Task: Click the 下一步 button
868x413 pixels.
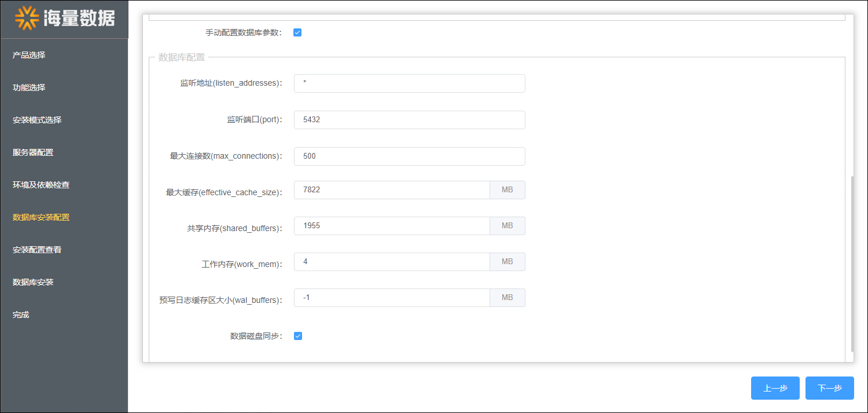Action: (x=830, y=388)
